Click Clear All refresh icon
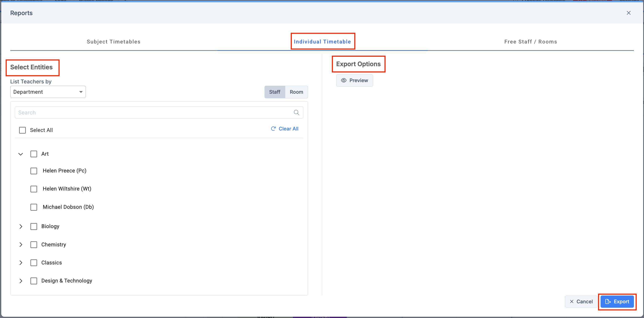The image size is (644, 318). (x=273, y=129)
